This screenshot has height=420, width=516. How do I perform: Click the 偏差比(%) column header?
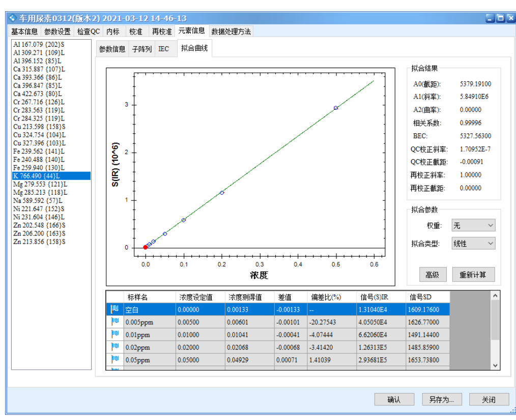[326, 297]
